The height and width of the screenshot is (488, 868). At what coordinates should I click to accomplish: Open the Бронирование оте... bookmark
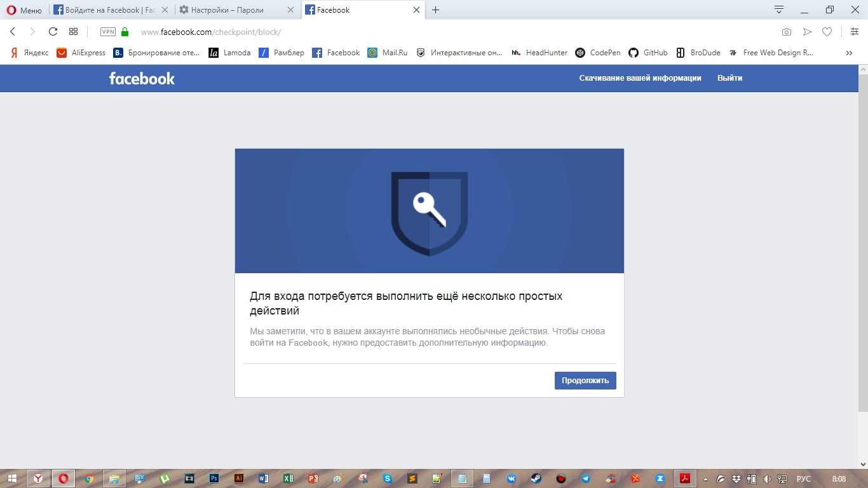(156, 53)
